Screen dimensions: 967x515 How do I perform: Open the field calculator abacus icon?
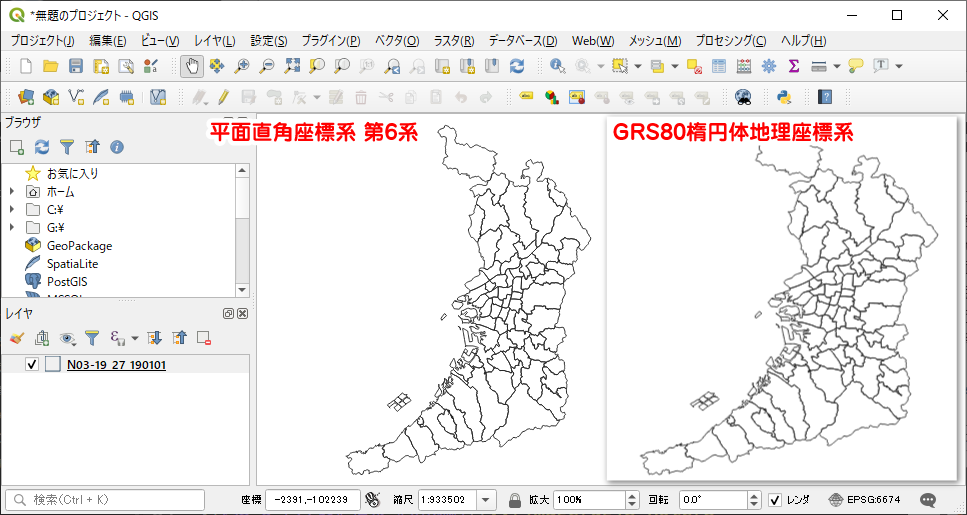(x=743, y=67)
